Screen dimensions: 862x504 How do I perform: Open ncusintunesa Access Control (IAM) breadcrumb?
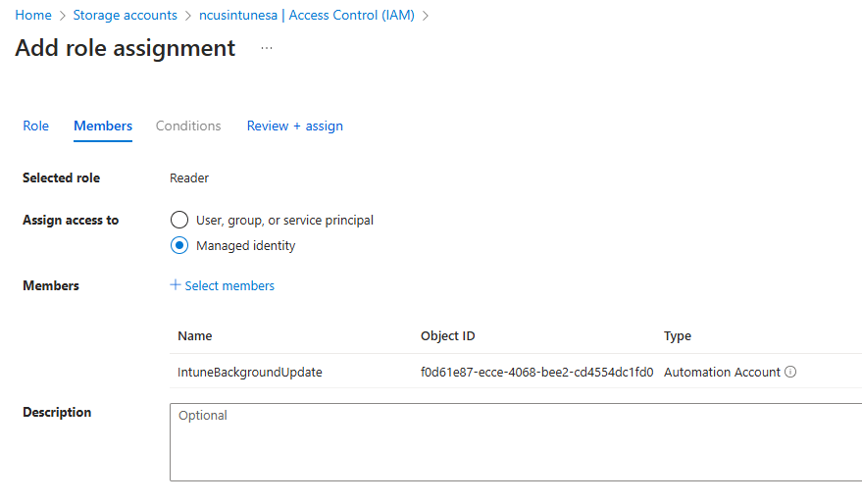tap(307, 15)
